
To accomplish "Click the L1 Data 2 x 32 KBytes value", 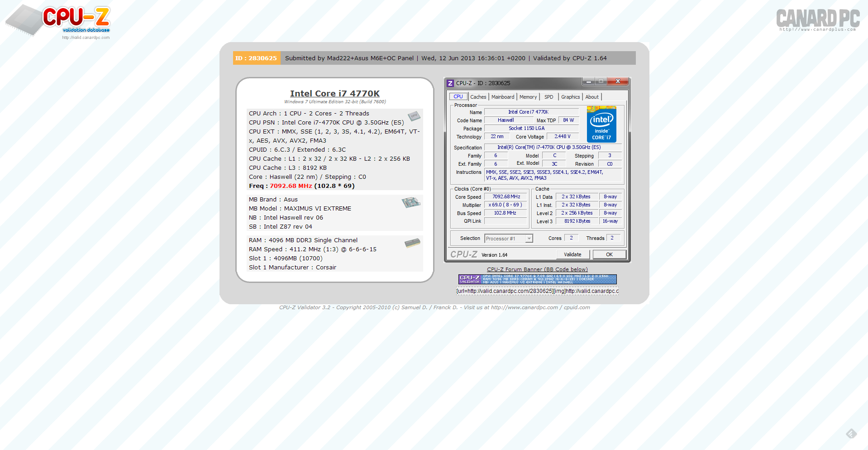I will (x=577, y=197).
